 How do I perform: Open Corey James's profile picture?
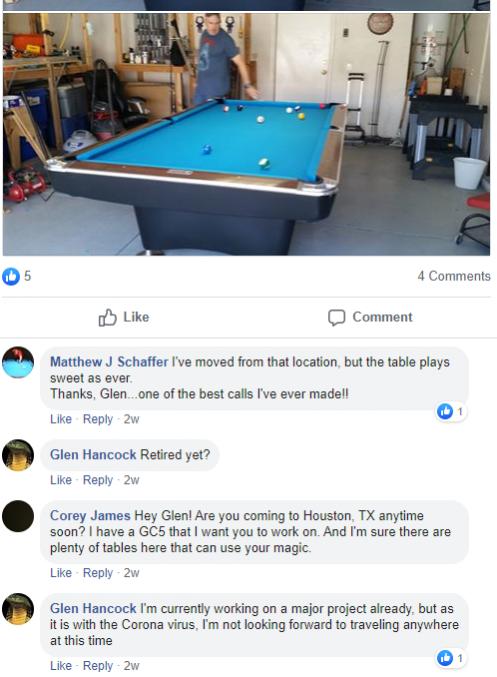[x=18, y=516]
